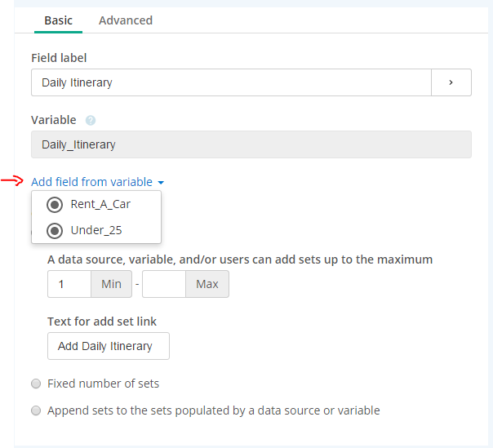Screen dimensions: 493x448
Task: Select Append sets to populated sets option
Action: 36,410
